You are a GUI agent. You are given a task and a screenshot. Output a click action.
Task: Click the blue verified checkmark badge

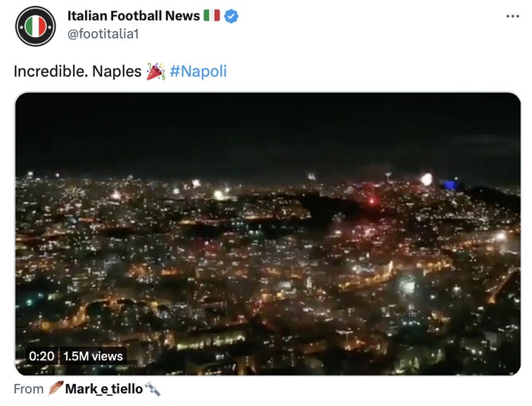(x=230, y=16)
